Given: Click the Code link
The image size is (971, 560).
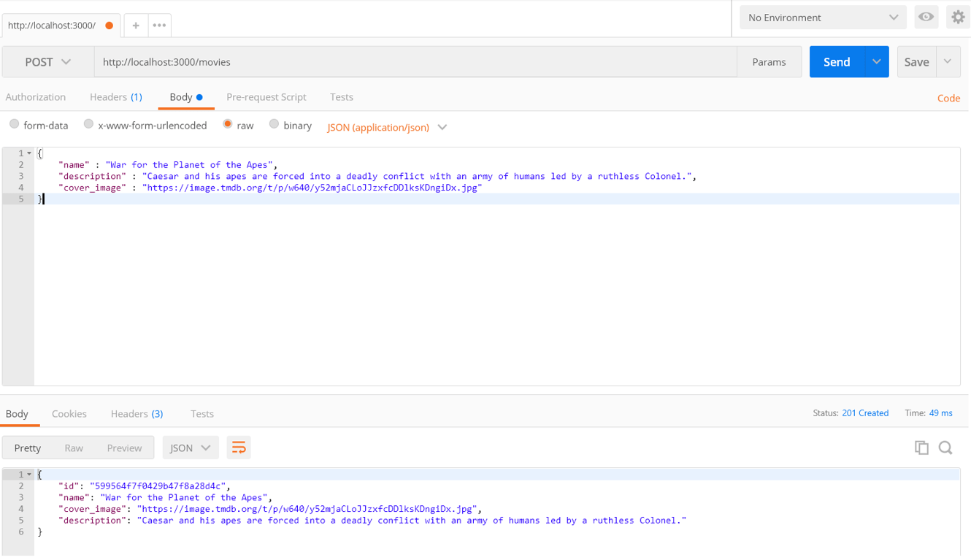Looking at the screenshot, I should [948, 99].
